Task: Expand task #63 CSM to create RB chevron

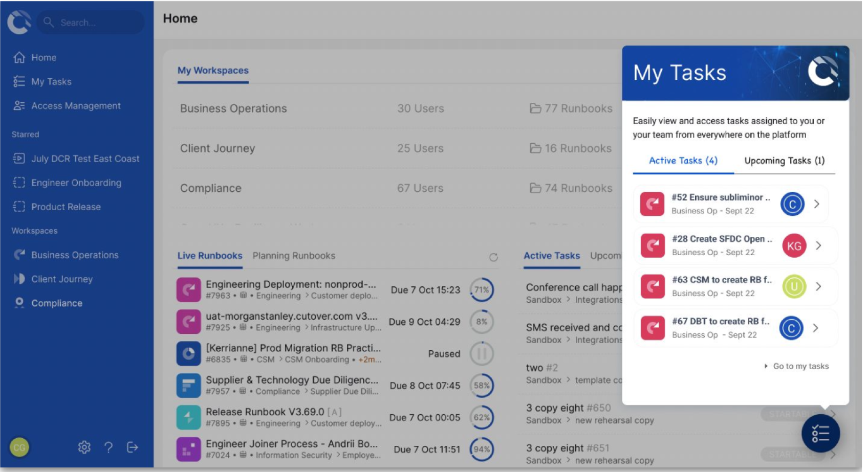Action: click(818, 286)
